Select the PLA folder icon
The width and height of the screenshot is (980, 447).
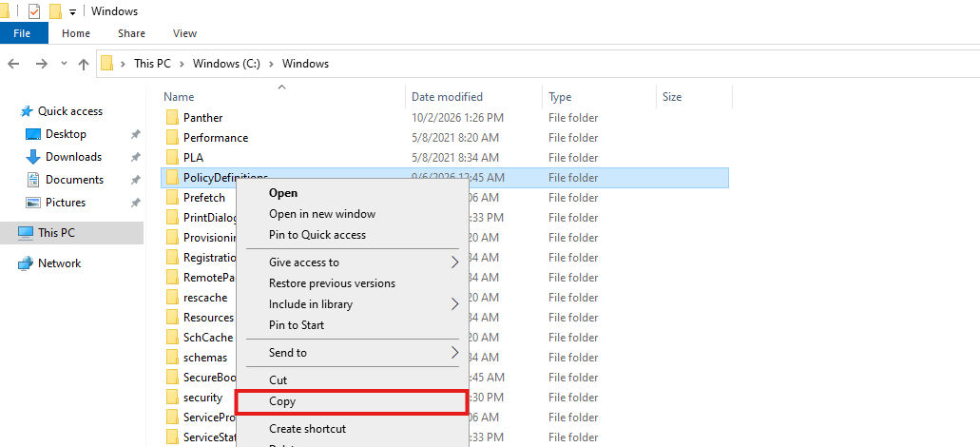click(x=172, y=158)
